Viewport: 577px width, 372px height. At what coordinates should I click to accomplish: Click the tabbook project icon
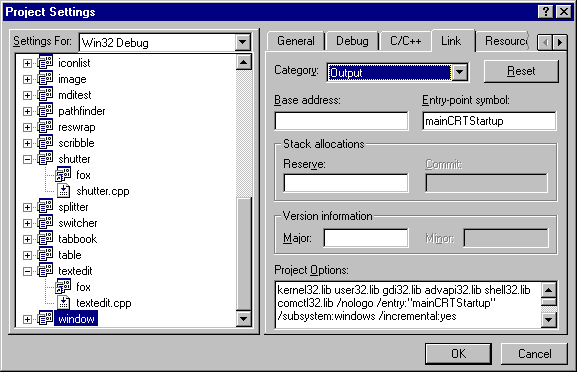(x=45, y=238)
